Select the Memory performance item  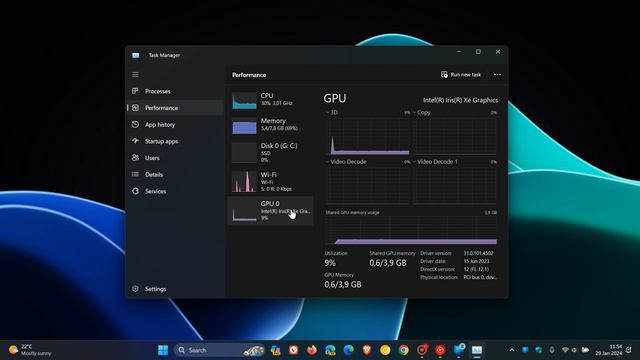(271, 125)
